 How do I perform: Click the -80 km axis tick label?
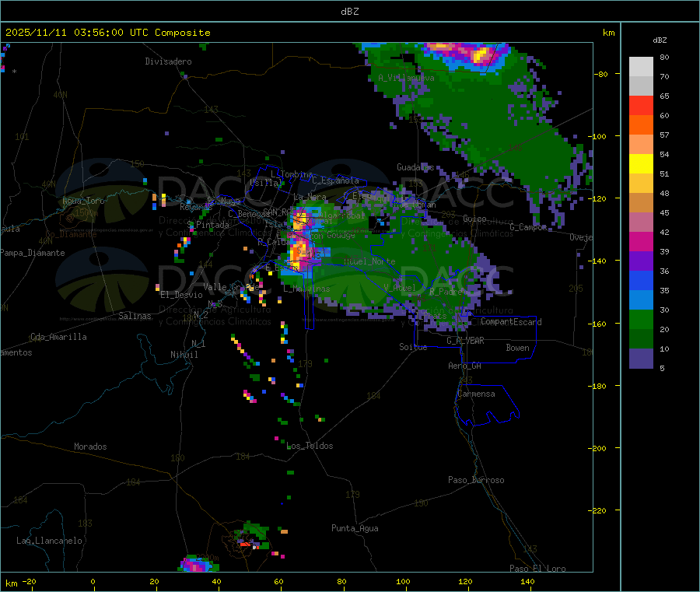coord(600,74)
